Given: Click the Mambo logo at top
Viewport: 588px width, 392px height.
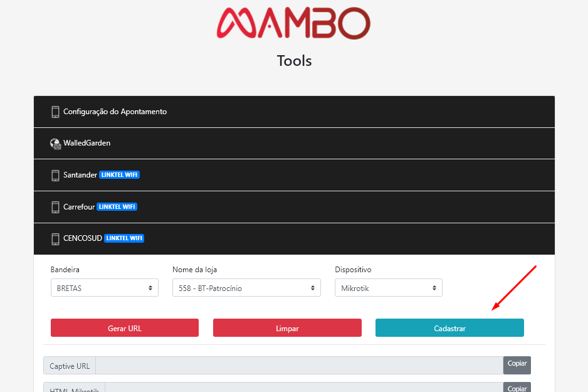Looking at the screenshot, I should point(293,23).
